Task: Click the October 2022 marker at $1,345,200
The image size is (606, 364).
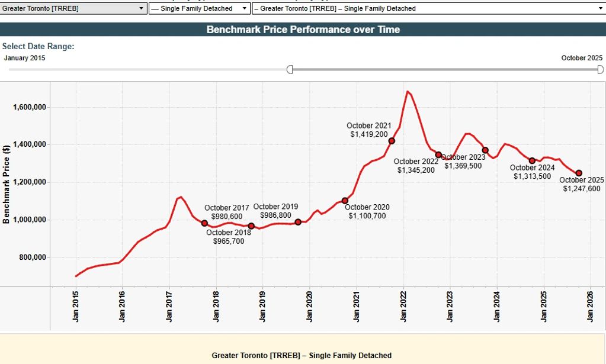Action: pos(437,154)
